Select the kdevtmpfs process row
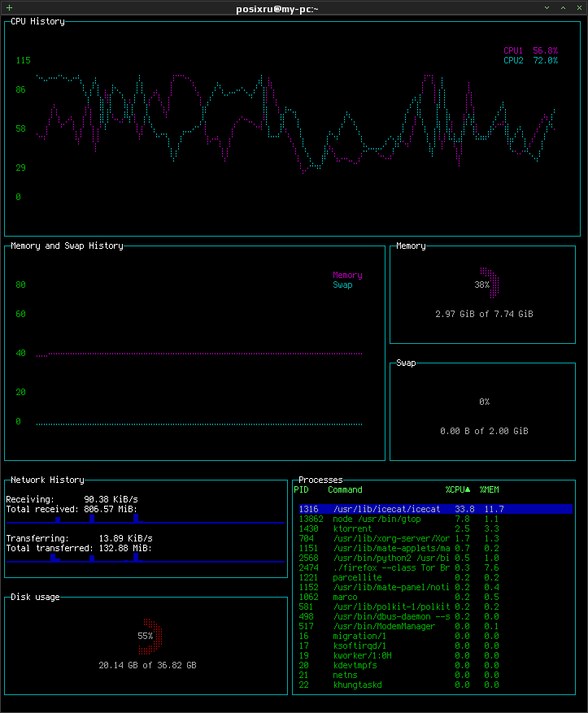The height and width of the screenshot is (713, 588). (435, 665)
